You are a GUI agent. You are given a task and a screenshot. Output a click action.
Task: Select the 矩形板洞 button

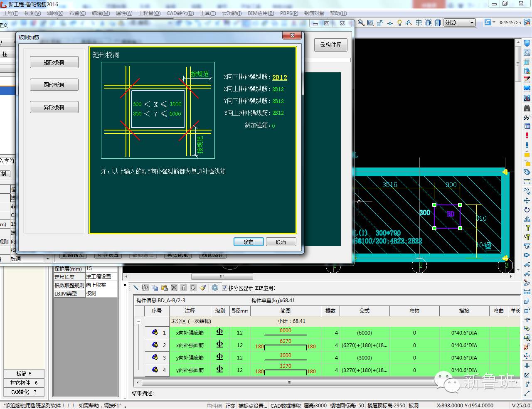pos(54,62)
